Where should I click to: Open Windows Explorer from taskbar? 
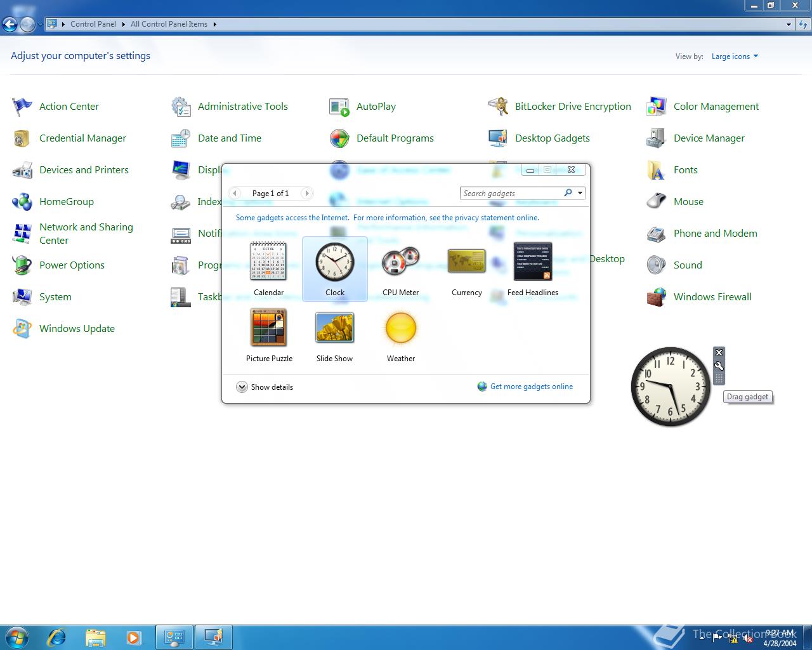(95, 637)
